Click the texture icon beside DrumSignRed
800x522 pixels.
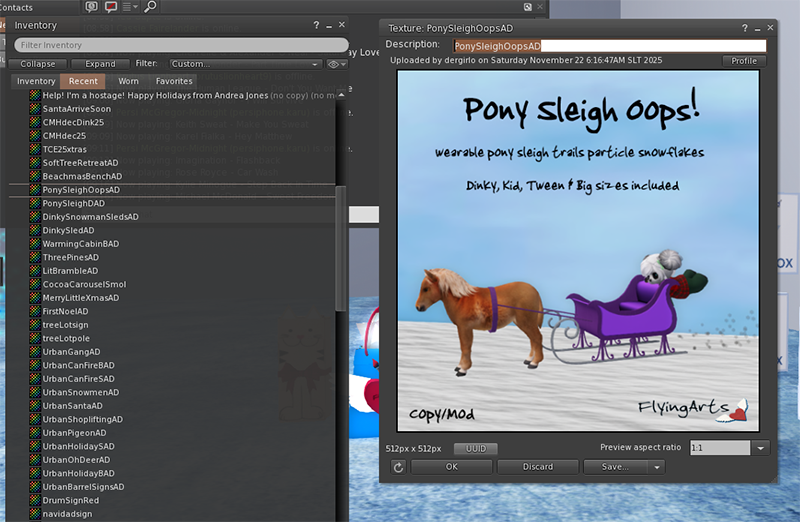point(34,500)
